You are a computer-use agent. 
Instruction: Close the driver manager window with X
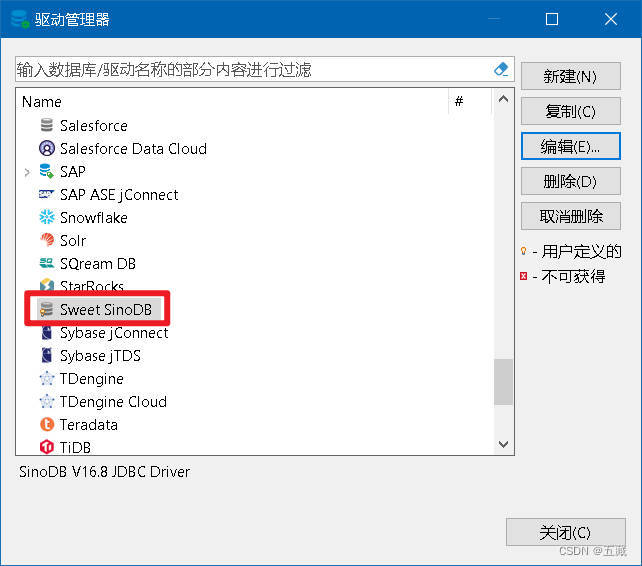click(611, 19)
